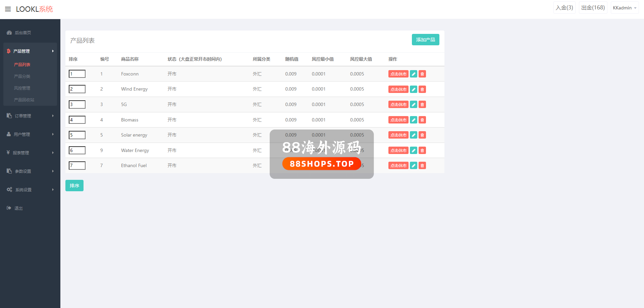Click the 添加产品 button
This screenshot has height=308, width=644.
click(425, 40)
